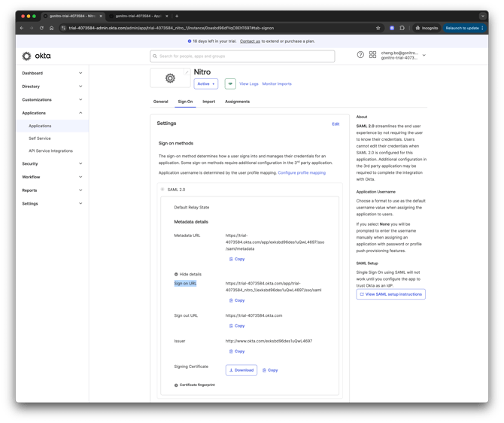Bookmark this page with the star icon
The width and height of the screenshot is (504, 423).
378,28
